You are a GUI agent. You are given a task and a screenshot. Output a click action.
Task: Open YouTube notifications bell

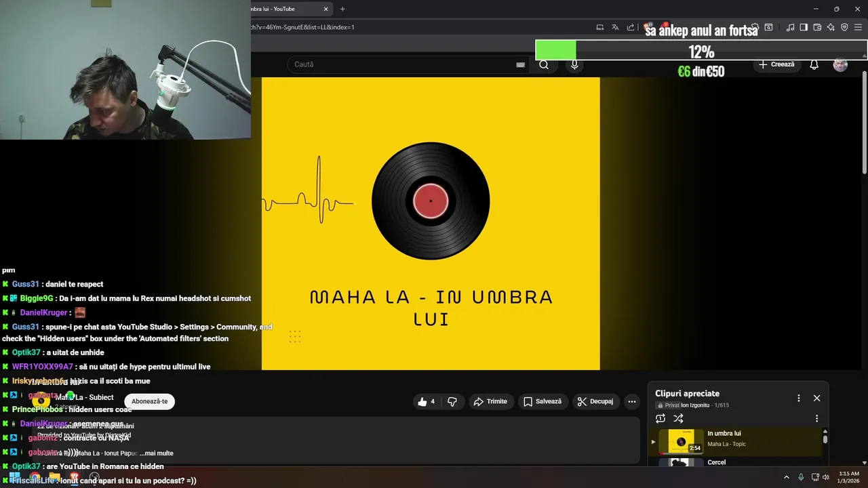pos(814,64)
